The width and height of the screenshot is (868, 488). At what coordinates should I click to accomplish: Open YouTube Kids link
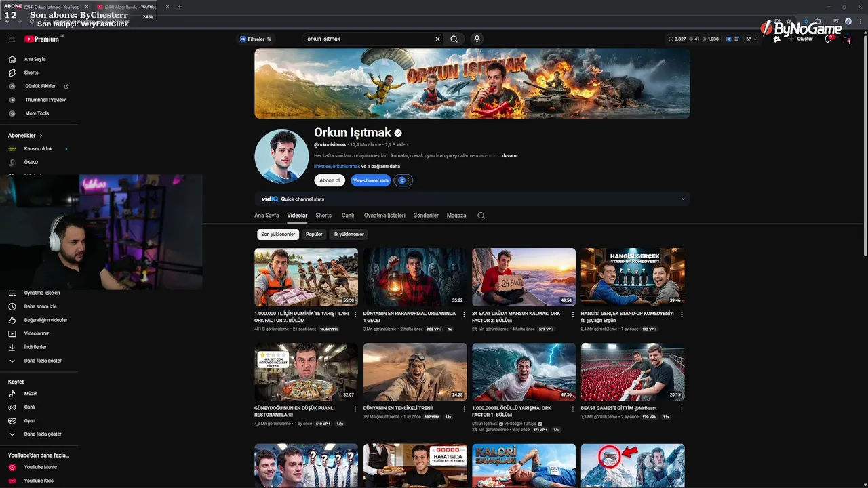[x=39, y=481]
